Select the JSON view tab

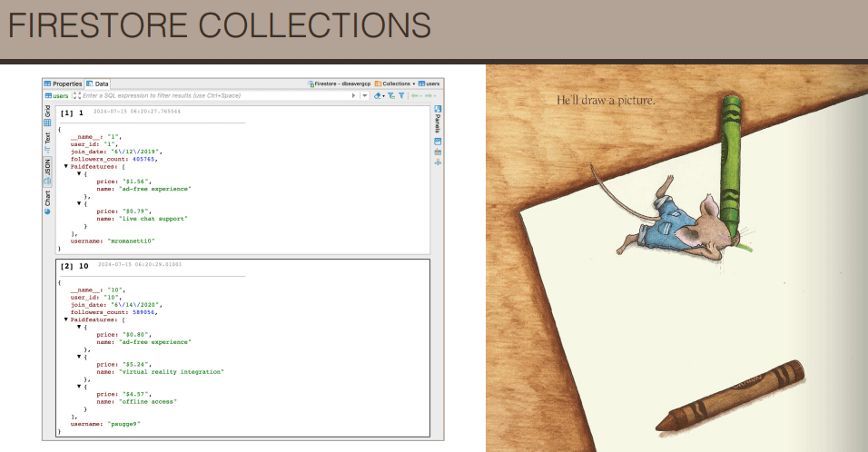pos(47,172)
